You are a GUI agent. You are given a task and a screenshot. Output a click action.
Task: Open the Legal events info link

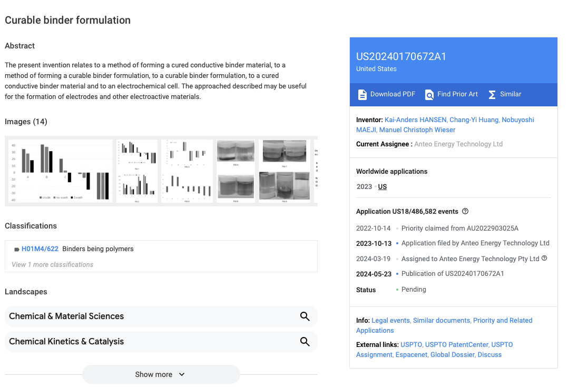[390, 321]
